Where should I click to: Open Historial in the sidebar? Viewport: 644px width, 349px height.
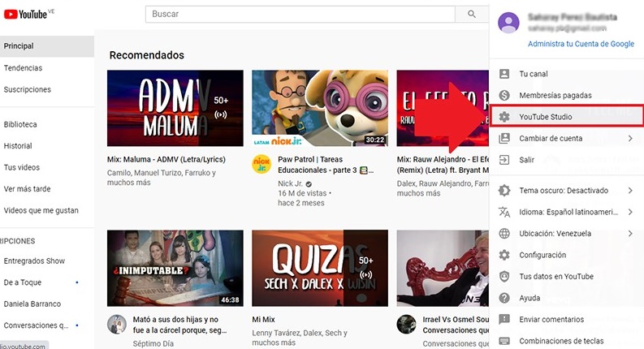point(18,146)
